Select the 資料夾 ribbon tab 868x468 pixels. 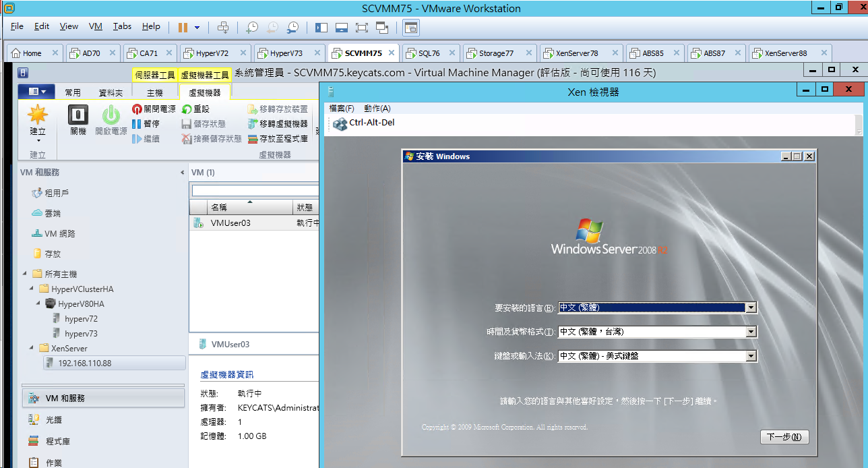(x=111, y=92)
